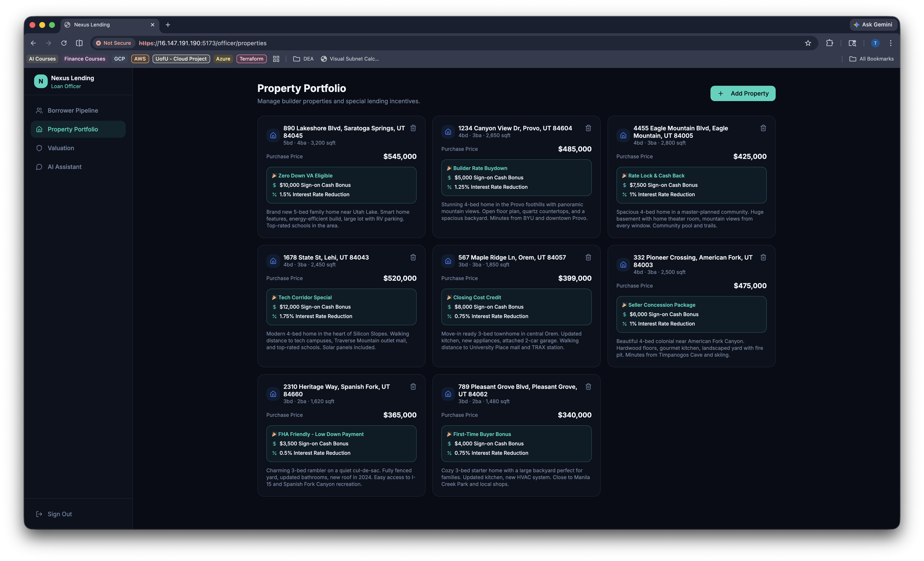Click house icon on 890 Lakeshore card
924x561 pixels.
[x=273, y=135]
